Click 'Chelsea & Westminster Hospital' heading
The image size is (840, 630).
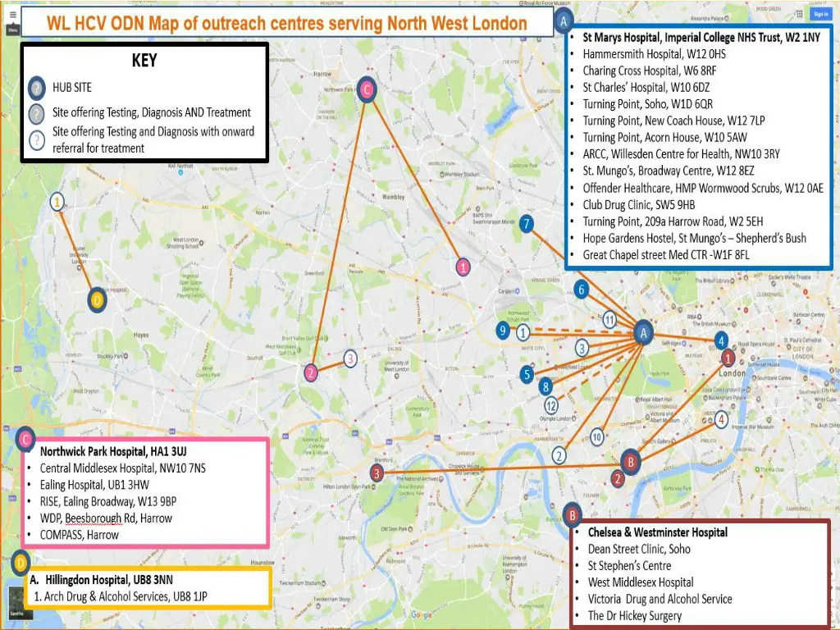tap(657, 532)
